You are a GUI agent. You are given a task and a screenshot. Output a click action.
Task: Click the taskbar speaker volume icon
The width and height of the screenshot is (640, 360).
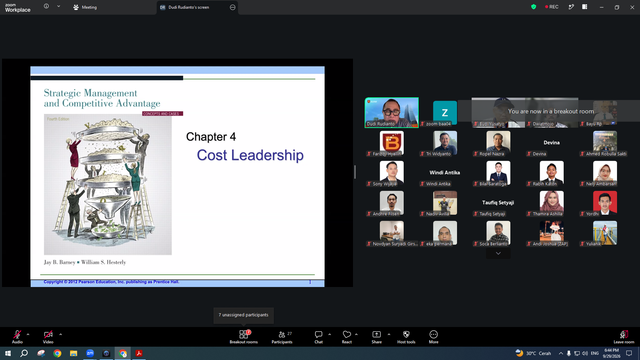coord(585,353)
